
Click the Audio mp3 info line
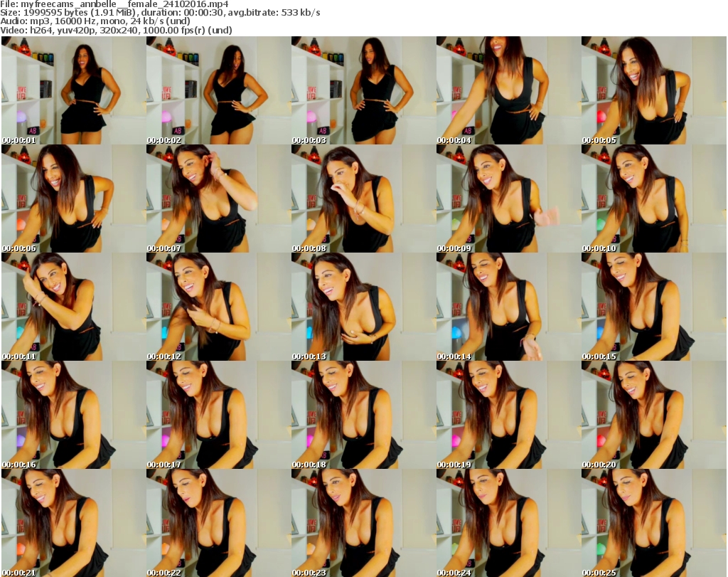point(95,21)
